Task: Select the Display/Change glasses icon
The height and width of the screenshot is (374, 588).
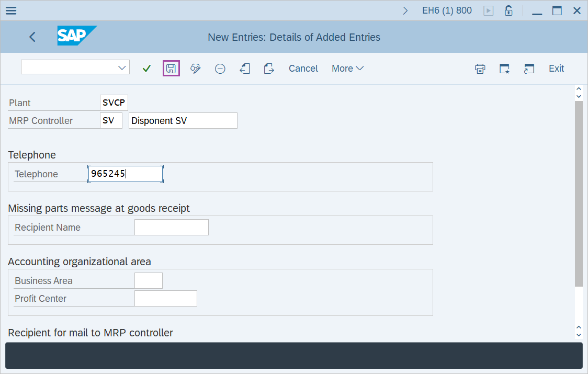Action: (x=195, y=68)
